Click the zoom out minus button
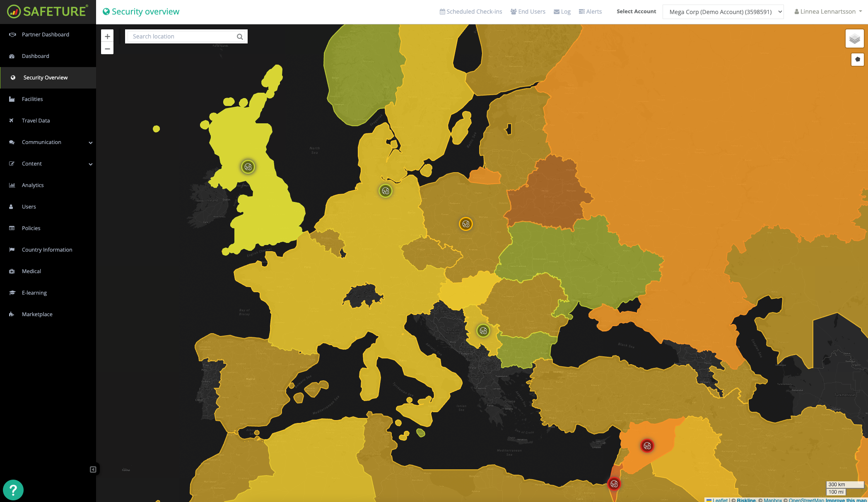Image resolution: width=868 pixels, height=502 pixels. [x=107, y=49]
